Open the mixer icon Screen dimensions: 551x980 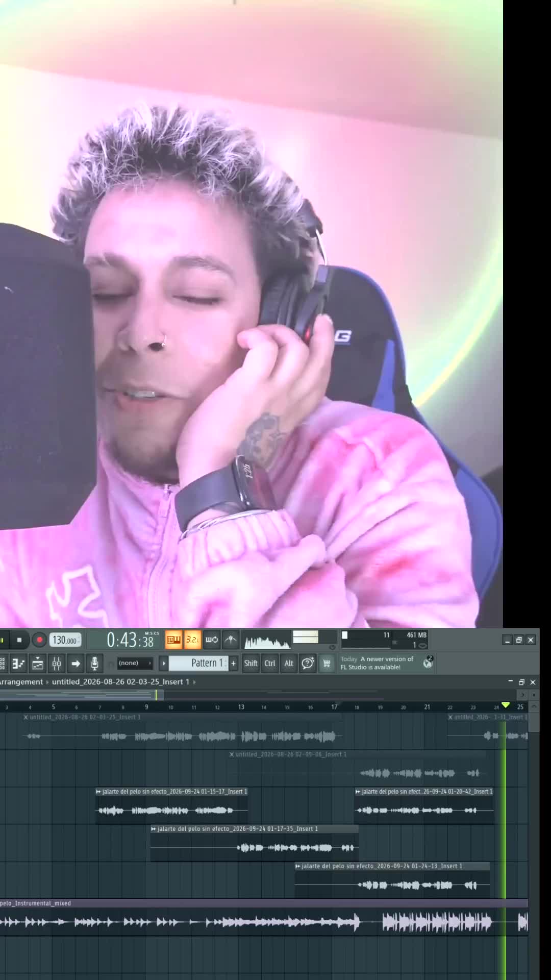pos(57,663)
